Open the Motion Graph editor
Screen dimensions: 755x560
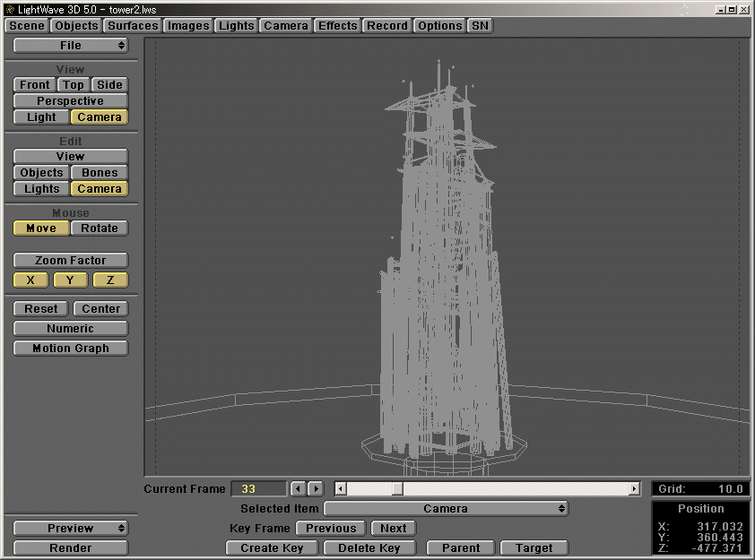[70, 348]
